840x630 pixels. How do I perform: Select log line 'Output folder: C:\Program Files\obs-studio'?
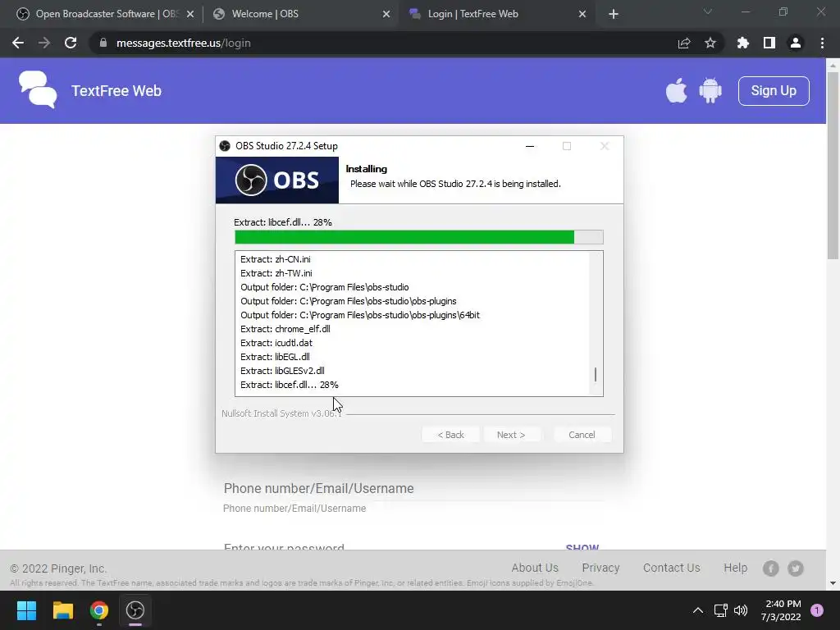pos(325,287)
